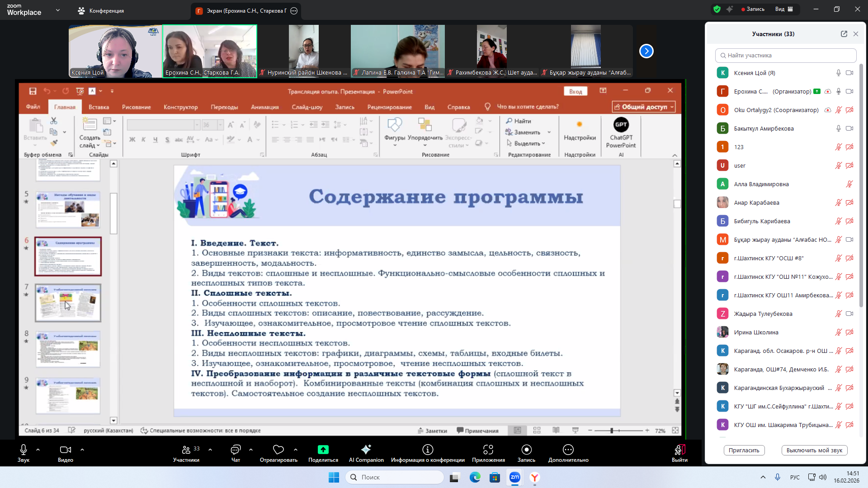
Task: Open AI Companion in the toolbar
Action: pos(366,450)
